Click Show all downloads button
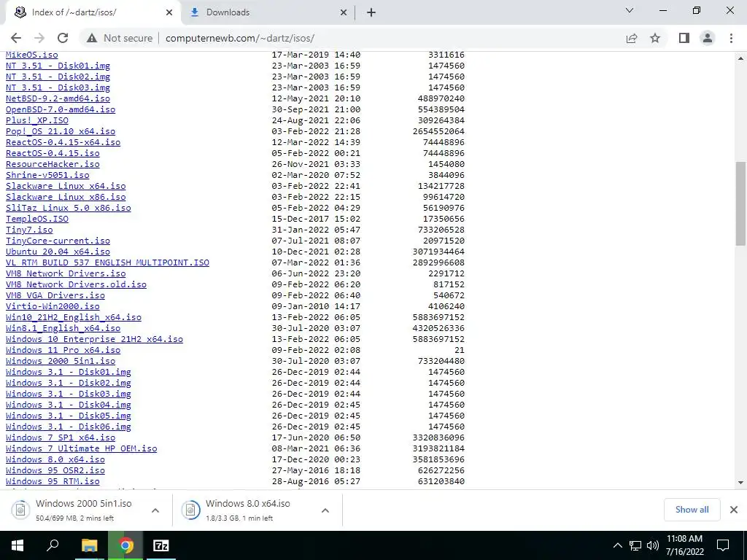 coord(692,510)
